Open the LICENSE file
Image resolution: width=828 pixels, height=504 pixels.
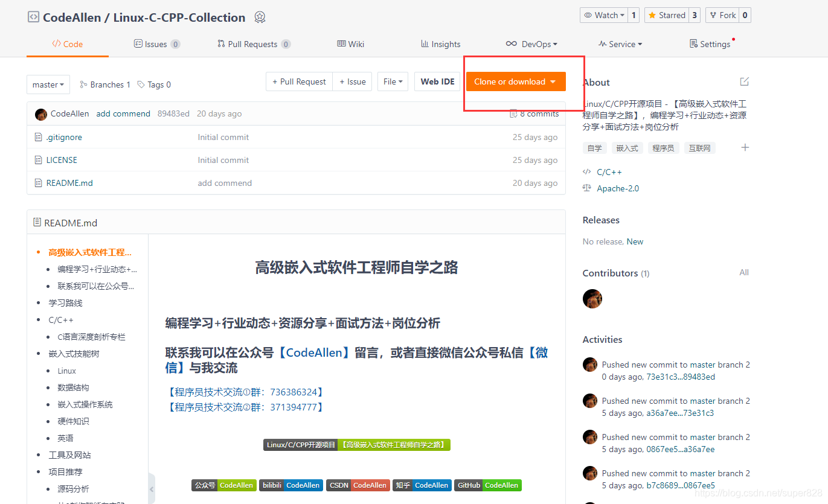click(62, 160)
